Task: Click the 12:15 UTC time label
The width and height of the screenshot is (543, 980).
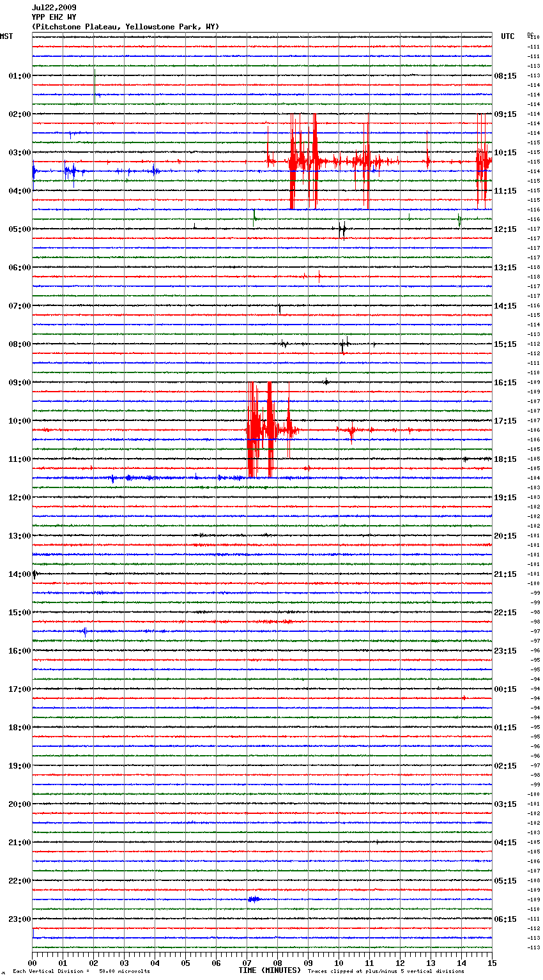Action: click(505, 229)
